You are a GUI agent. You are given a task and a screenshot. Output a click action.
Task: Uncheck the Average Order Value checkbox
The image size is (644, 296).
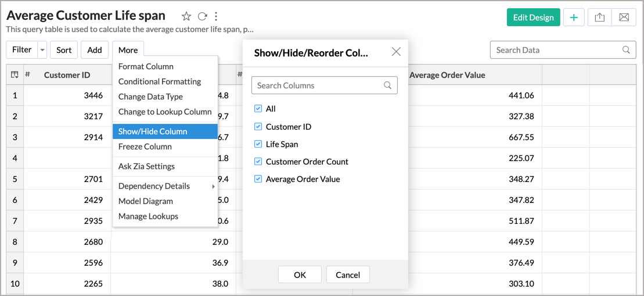tap(258, 179)
